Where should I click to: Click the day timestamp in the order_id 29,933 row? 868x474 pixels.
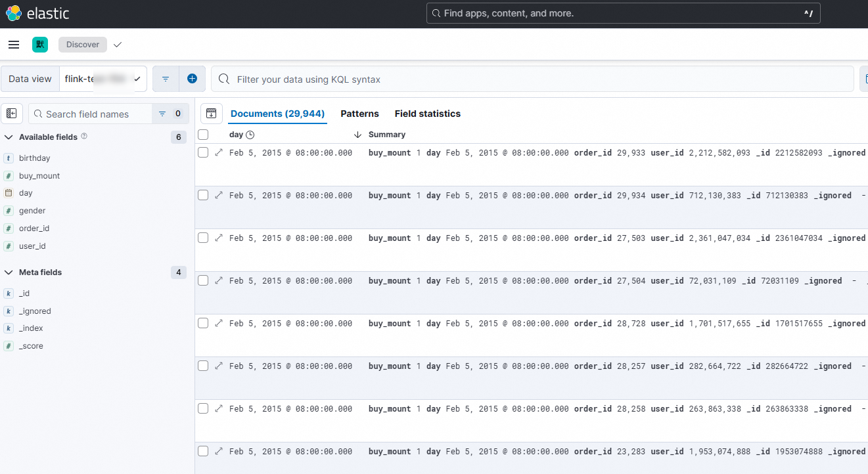tap(290, 152)
